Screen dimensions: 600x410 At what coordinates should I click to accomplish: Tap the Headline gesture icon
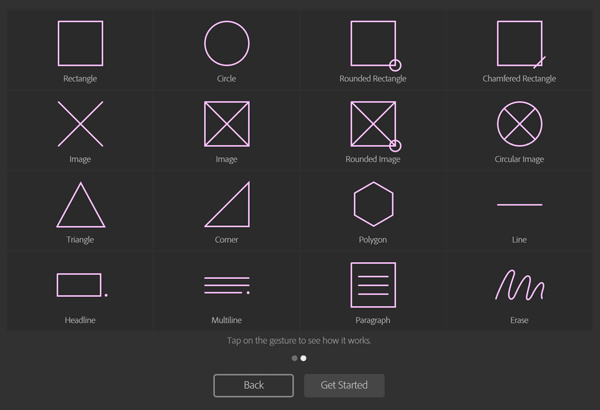pyautogui.click(x=82, y=285)
